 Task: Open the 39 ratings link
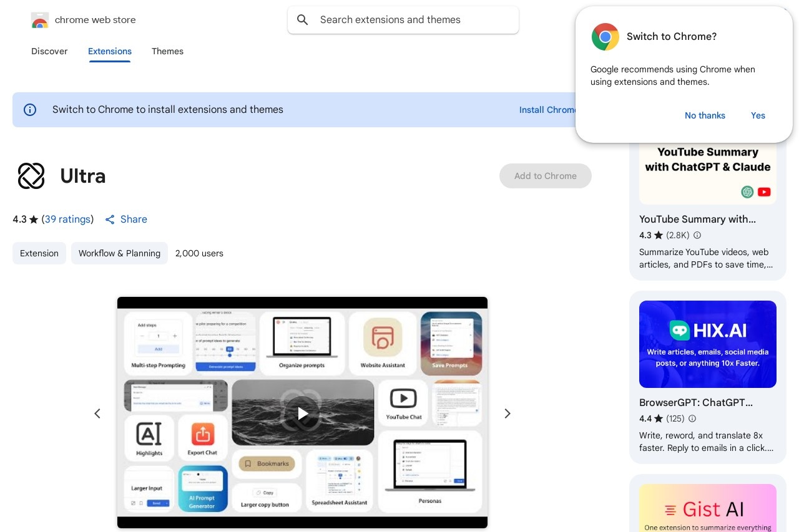pos(68,220)
